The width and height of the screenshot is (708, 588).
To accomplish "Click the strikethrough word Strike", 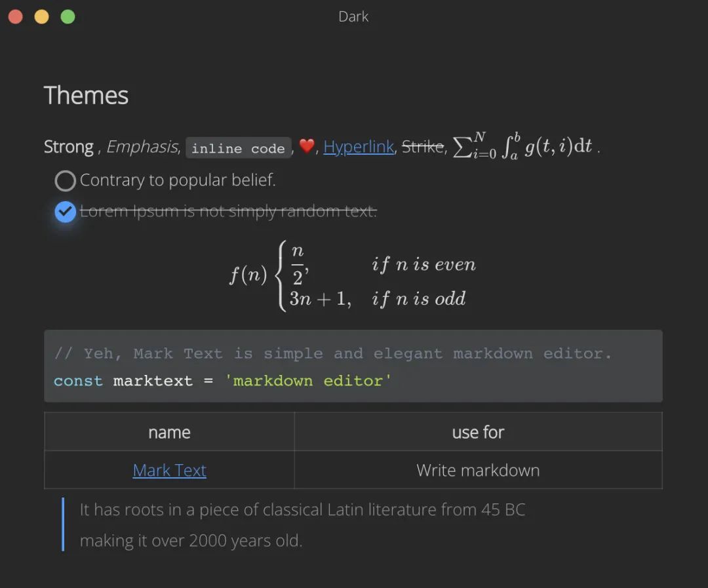I will coord(423,146).
